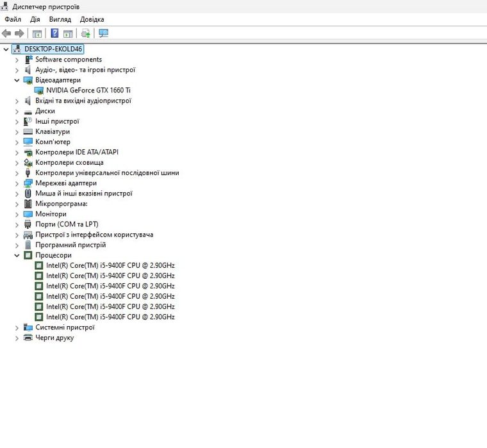
Task: Collapse the DESKTOP-EKOLD46 root node
Action: point(6,49)
